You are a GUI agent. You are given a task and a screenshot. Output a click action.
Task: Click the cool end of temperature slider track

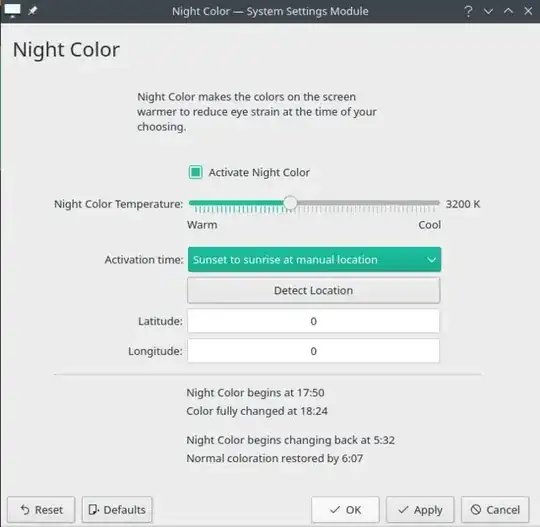pyautogui.click(x=437, y=203)
